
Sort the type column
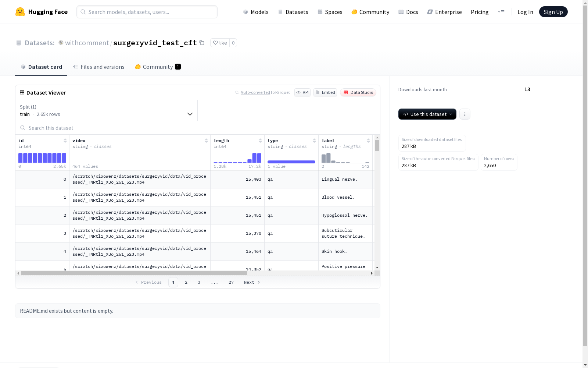click(x=314, y=141)
